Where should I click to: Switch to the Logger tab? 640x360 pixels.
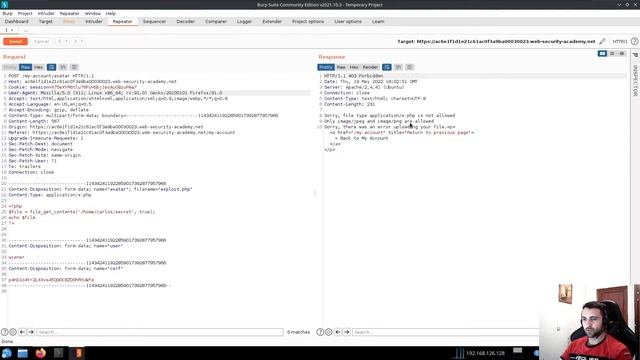click(x=244, y=21)
